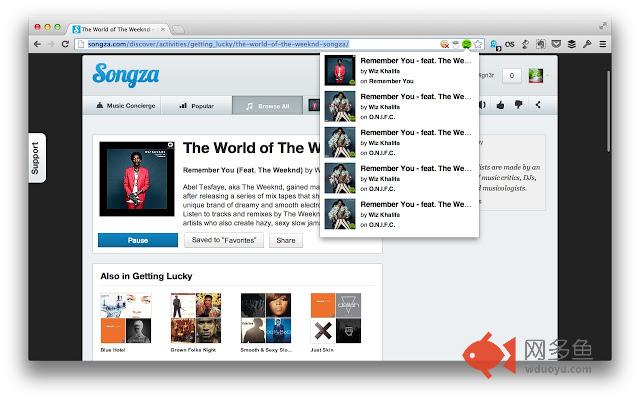Viewport: 640px width, 400px height.
Task: Open the Smooth & Sexy Slo... playlist thumbnail
Action: pyautogui.click(x=266, y=318)
